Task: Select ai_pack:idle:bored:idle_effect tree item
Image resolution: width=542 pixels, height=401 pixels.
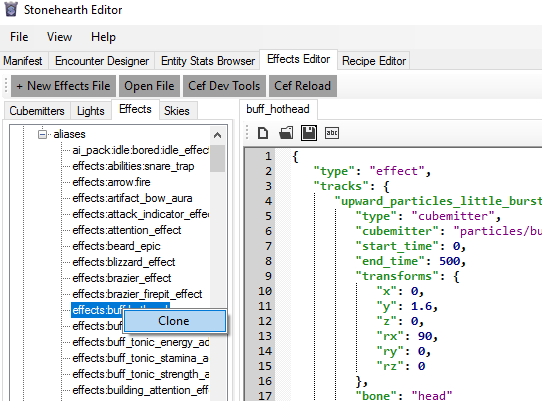Action: point(140,150)
